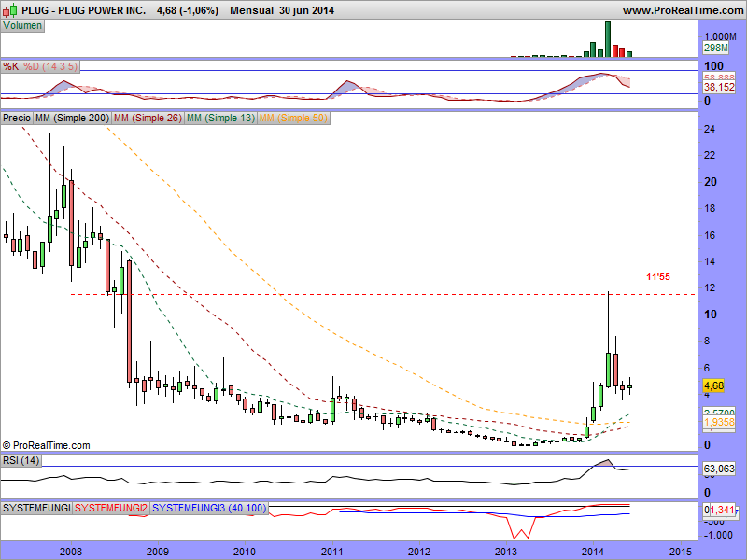Viewport: 747px width, 560px height.
Task: Select MM (Simple 26) moving average label
Action: click(148, 118)
